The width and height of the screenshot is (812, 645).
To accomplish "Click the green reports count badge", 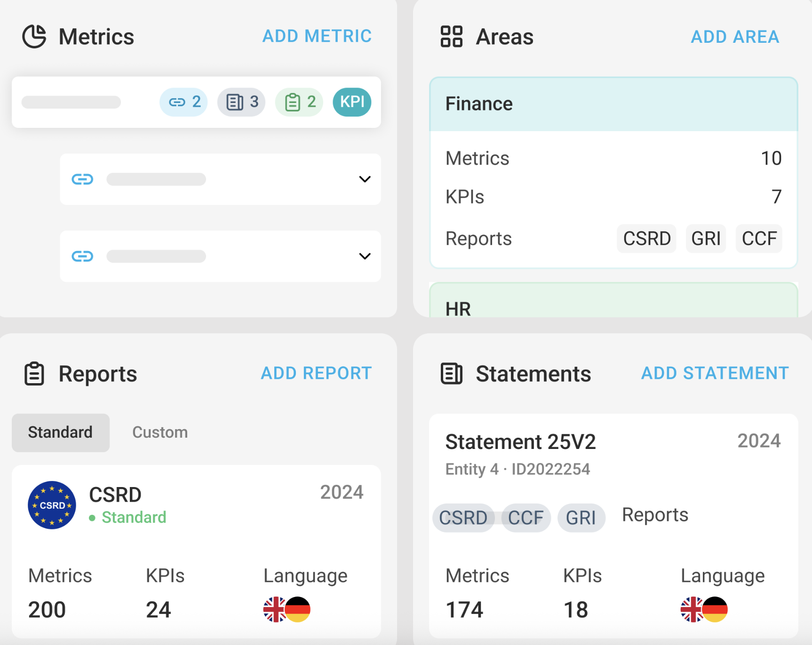I will [299, 102].
